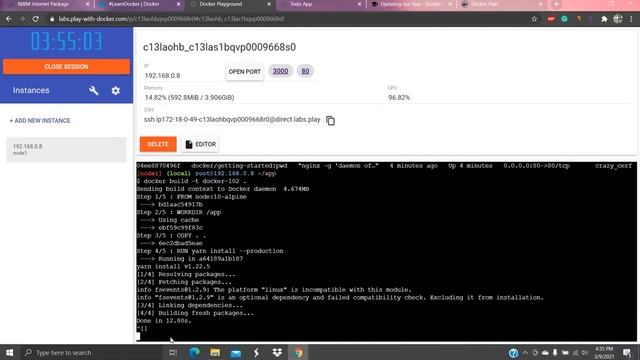This screenshot has width=640, height=360.
Task: Select the 192.168.0.8 node1 instance
Action: [x=67, y=149]
